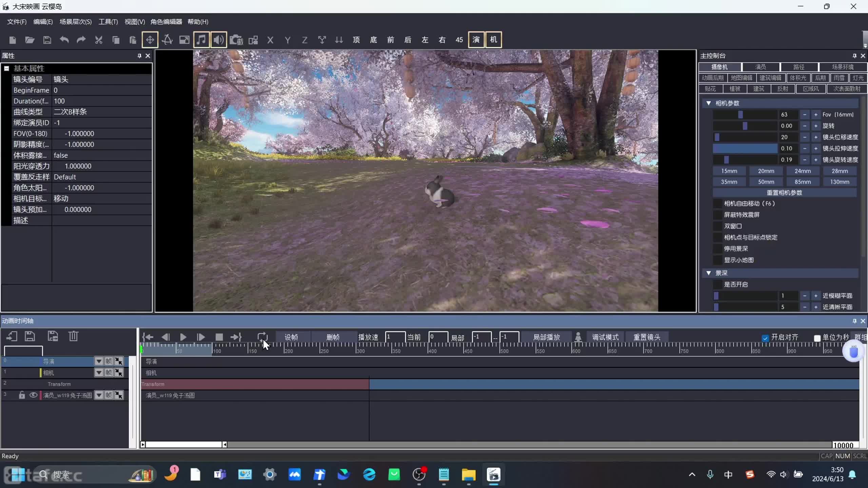Toggle the 是否开启 depth-of-field checkbox
The image size is (868, 488).
tap(717, 285)
